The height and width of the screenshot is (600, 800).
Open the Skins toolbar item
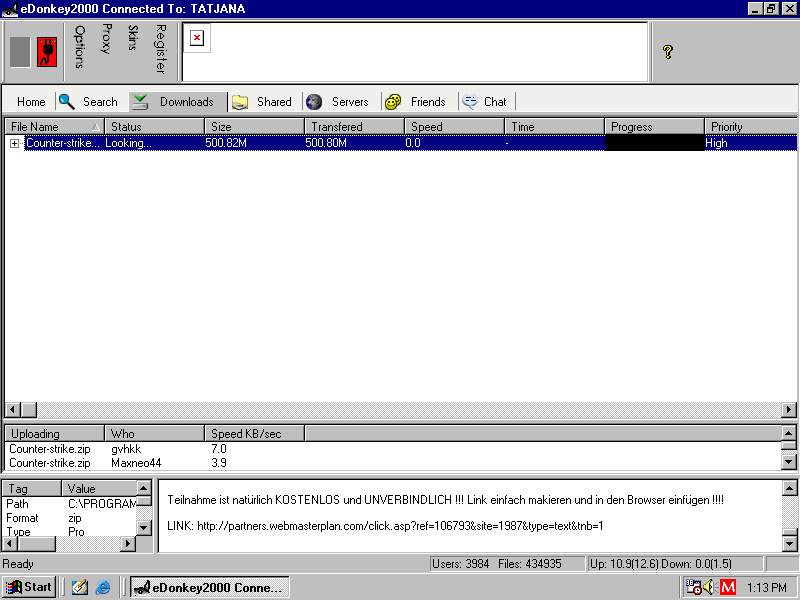[133, 38]
